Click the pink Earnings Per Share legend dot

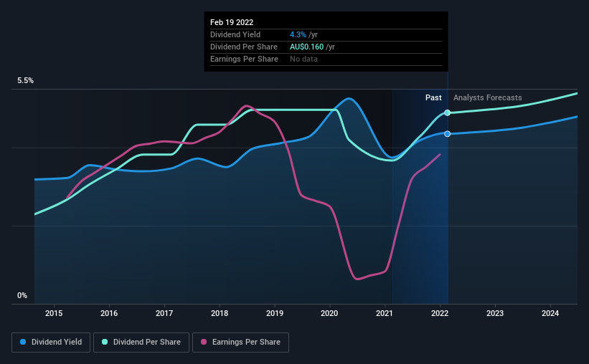click(204, 342)
